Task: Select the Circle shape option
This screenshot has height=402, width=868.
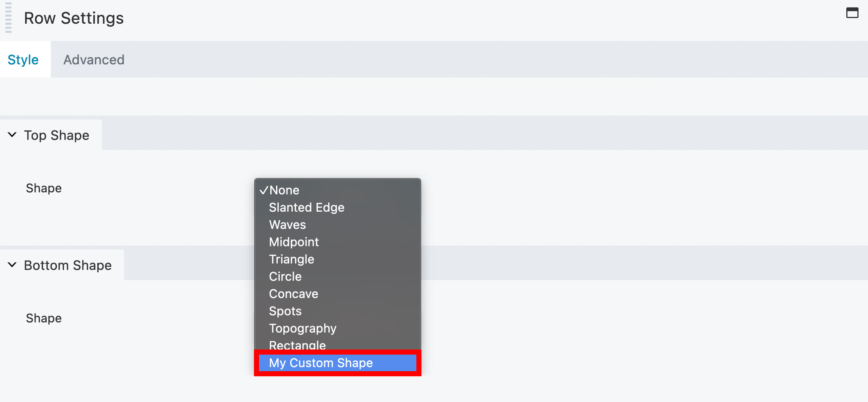Action: point(285,276)
